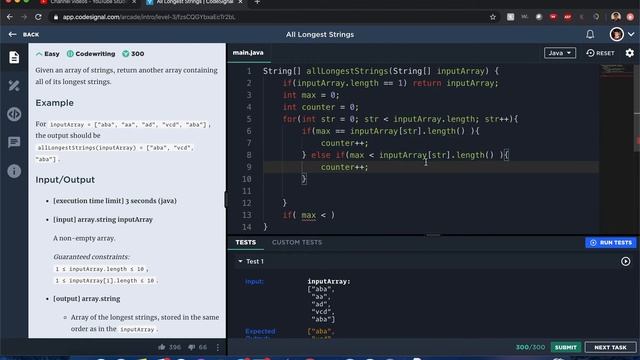Expand the profile dropdown chevron

631,35
